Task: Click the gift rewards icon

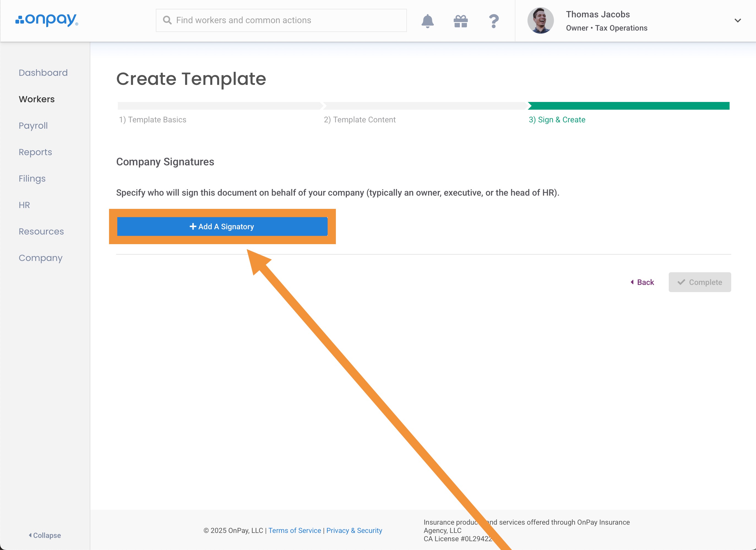Action: [461, 21]
